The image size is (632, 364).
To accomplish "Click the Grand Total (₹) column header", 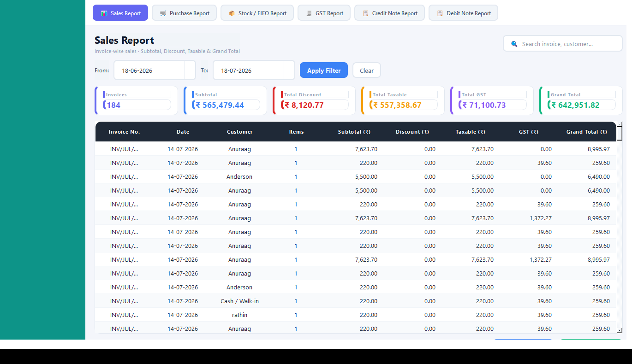I will click(x=587, y=132).
